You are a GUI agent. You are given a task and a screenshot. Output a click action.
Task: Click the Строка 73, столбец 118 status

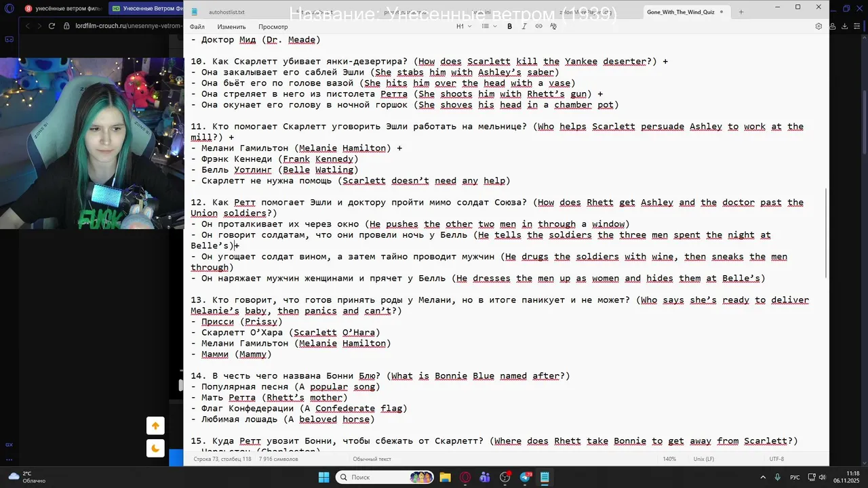click(x=222, y=459)
